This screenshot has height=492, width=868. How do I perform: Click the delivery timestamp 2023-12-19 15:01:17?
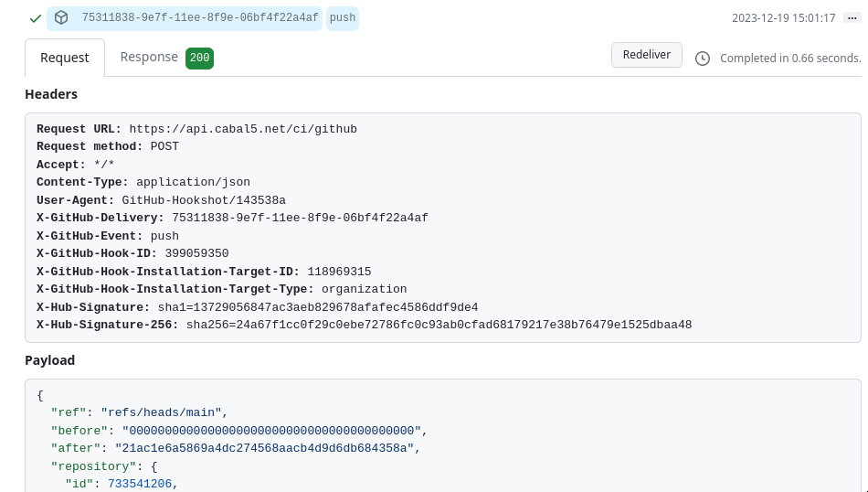(784, 18)
